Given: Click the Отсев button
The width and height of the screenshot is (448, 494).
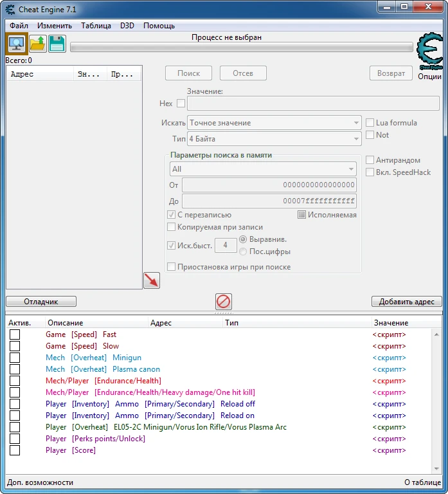Looking at the screenshot, I should tap(243, 73).
